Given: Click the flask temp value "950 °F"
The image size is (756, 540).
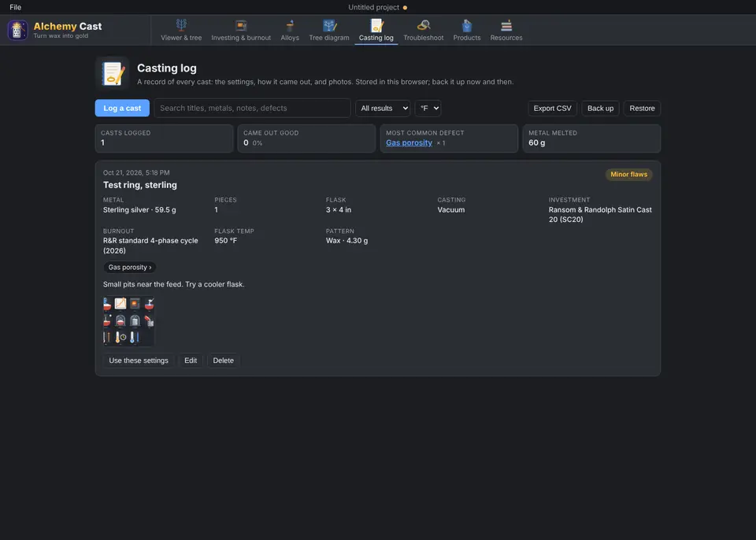Looking at the screenshot, I should [x=226, y=241].
